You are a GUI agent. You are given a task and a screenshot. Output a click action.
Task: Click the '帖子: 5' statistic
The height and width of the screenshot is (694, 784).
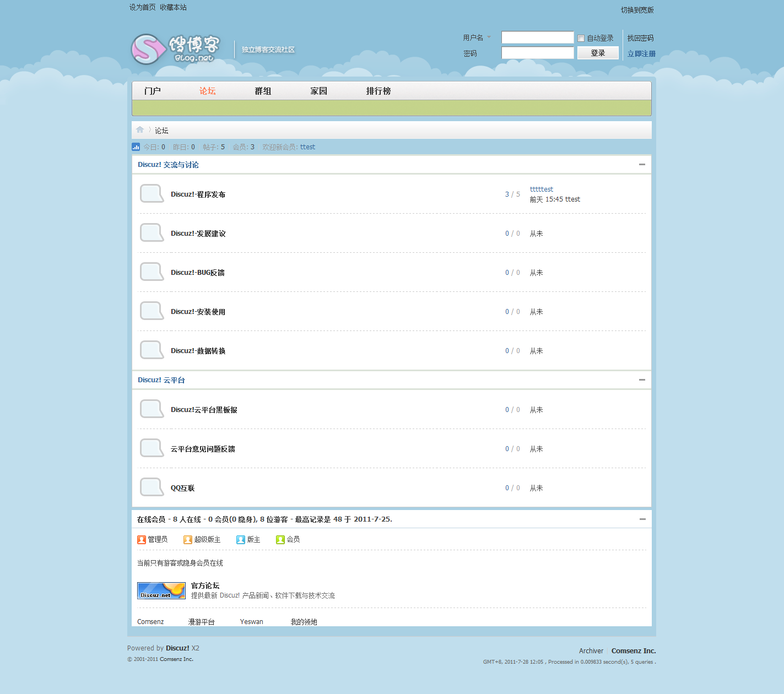214,147
